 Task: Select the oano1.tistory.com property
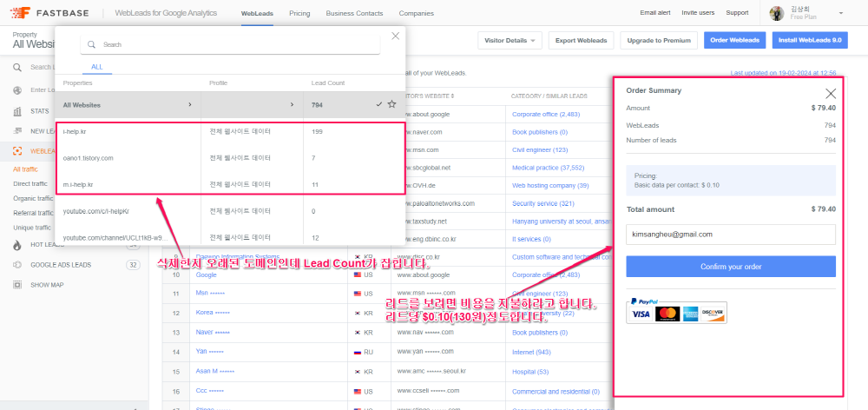[88, 158]
